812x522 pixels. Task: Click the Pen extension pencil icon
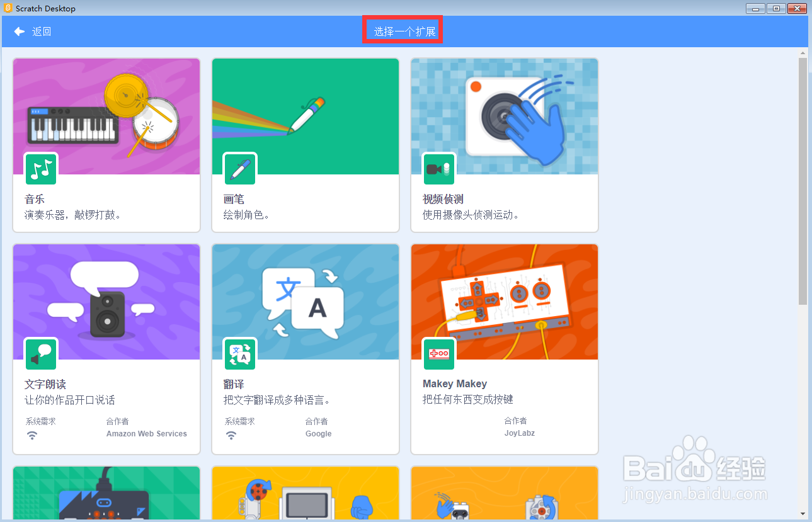240,169
